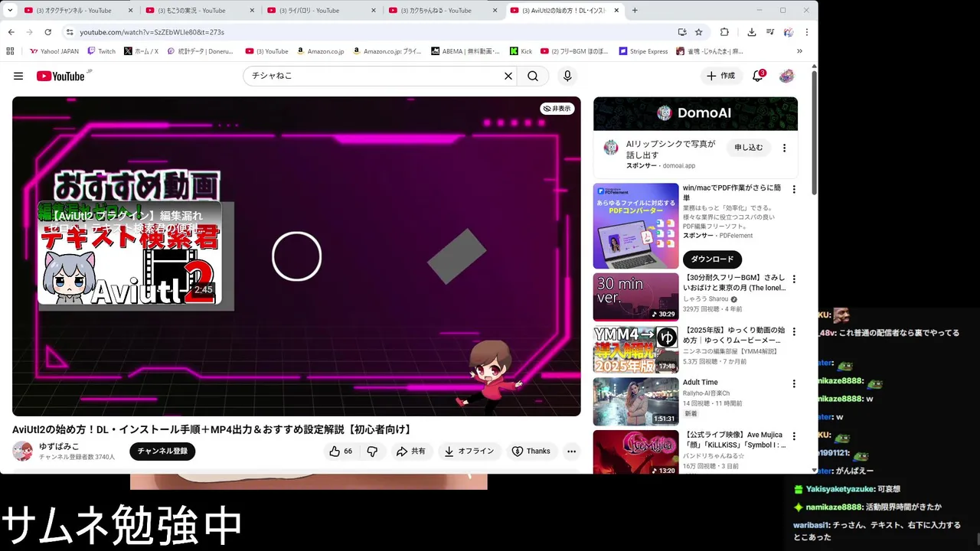The height and width of the screenshot is (551, 980).
Task: Open the ゆずぱみこ channel name
Action: tap(59, 446)
